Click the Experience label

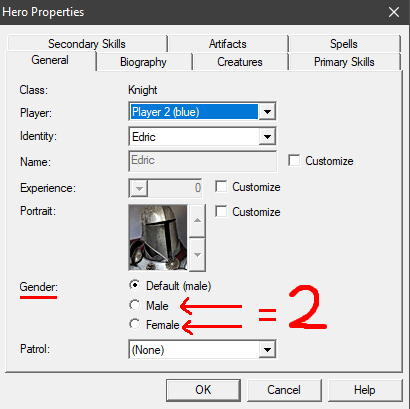pyautogui.click(x=48, y=188)
